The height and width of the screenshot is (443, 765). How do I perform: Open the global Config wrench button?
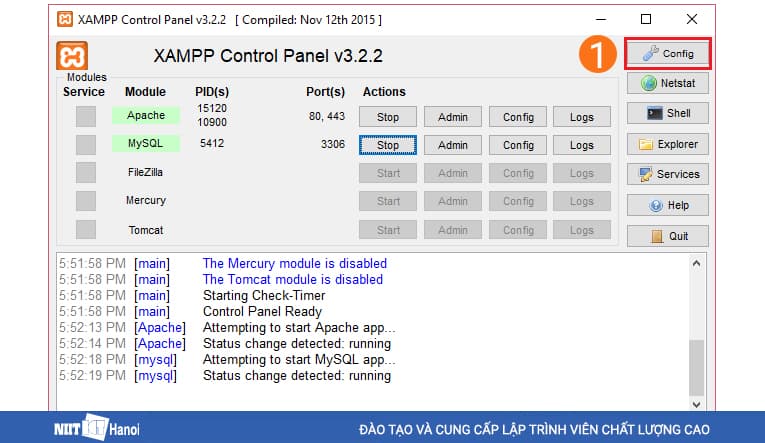tap(667, 53)
